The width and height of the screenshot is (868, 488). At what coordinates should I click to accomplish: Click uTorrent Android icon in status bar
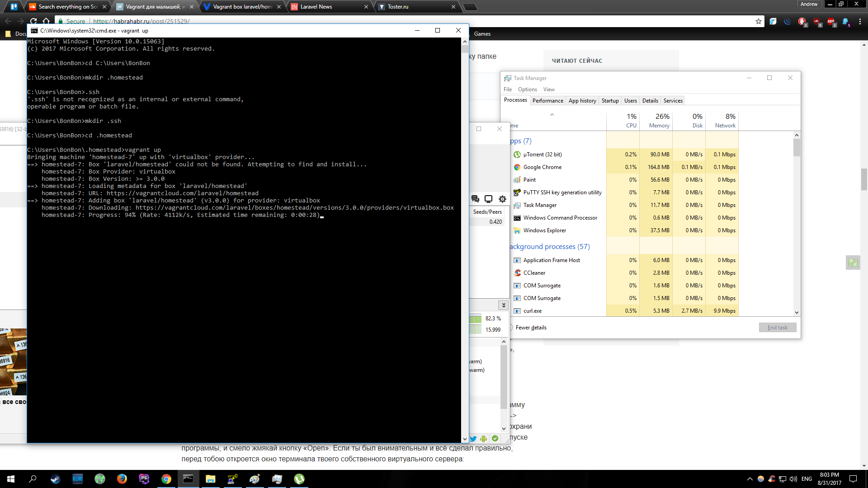(x=484, y=438)
